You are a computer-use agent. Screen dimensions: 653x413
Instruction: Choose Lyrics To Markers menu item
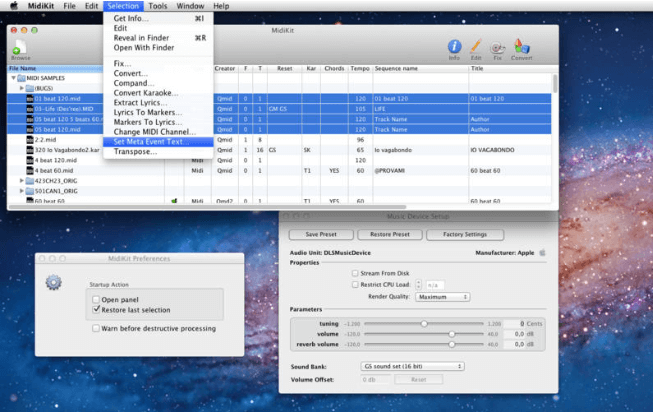(x=158, y=112)
